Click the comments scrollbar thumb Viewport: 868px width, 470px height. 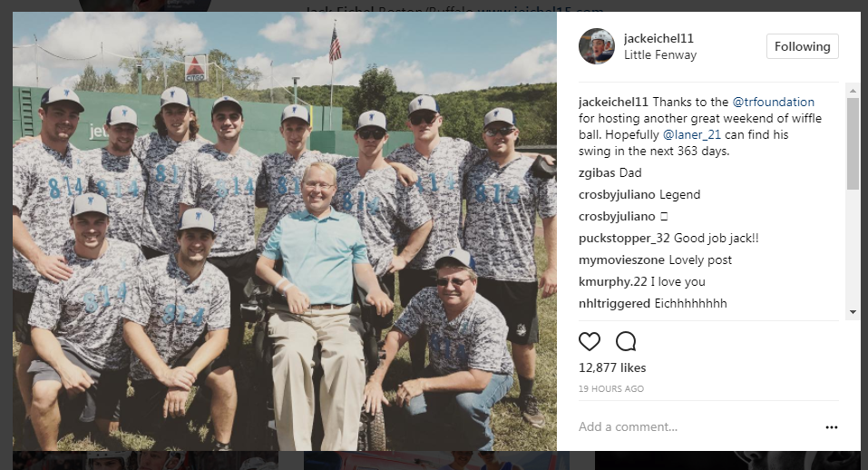click(853, 142)
